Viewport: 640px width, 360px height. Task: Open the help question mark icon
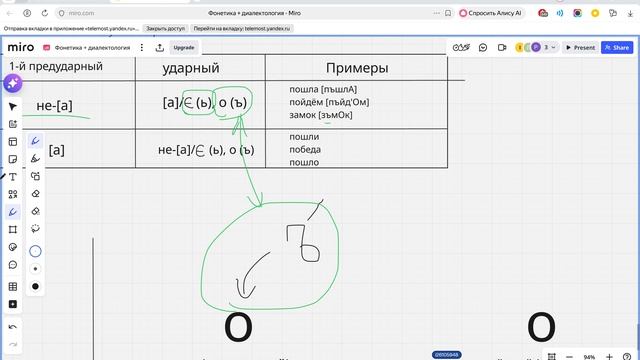(x=627, y=357)
